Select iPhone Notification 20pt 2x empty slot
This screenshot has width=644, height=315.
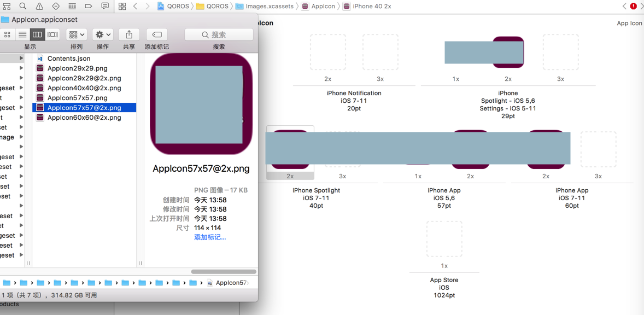tap(328, 52)
